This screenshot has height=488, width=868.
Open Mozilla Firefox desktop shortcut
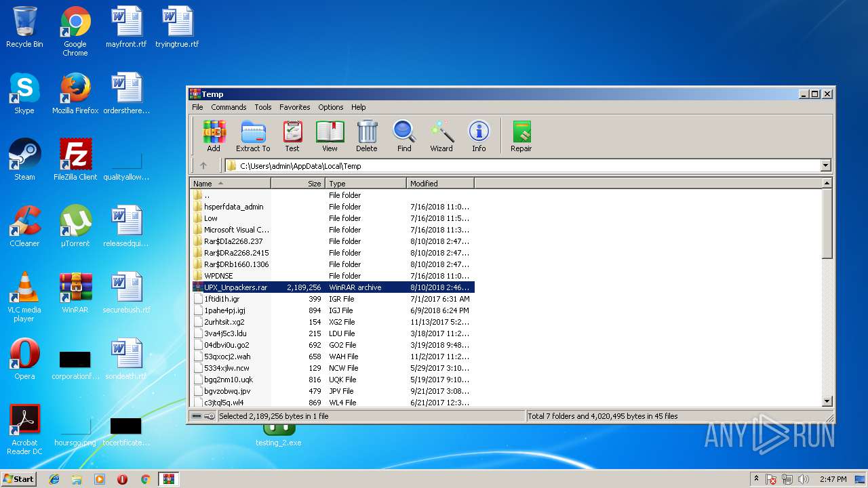(75, 94)
